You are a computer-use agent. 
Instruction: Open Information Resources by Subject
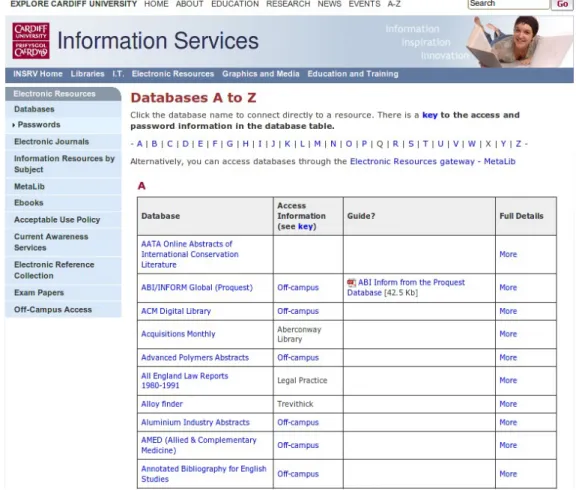tap(64, 164)
